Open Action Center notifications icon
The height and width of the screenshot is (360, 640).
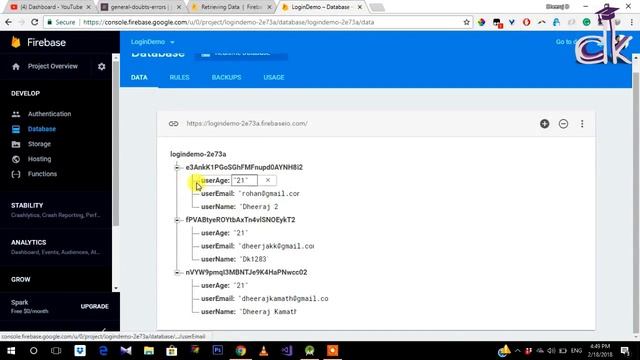[x=624, y=351]
